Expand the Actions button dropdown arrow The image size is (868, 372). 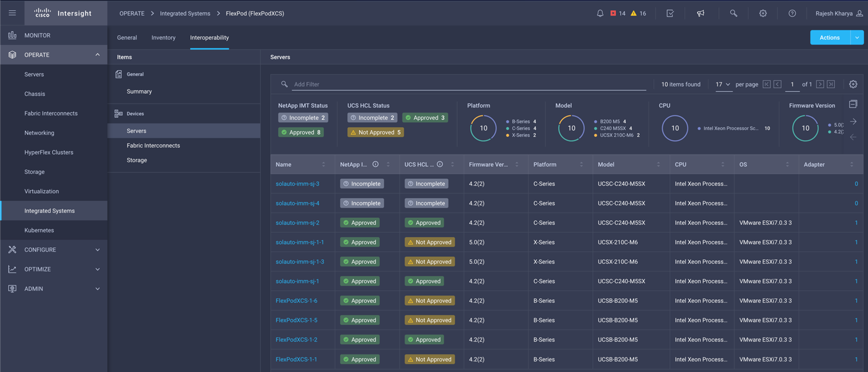point(857,38)
